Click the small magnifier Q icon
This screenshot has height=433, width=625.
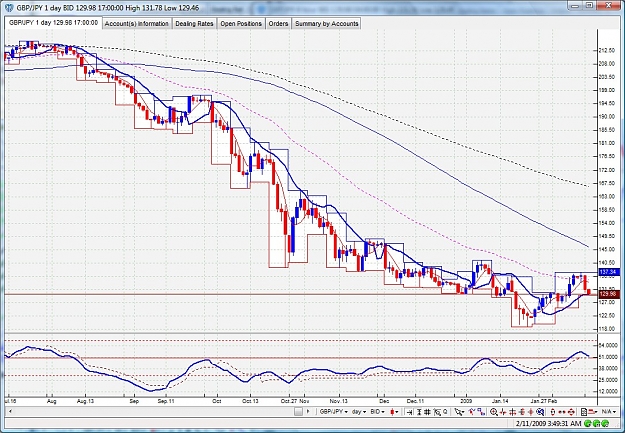445,411
